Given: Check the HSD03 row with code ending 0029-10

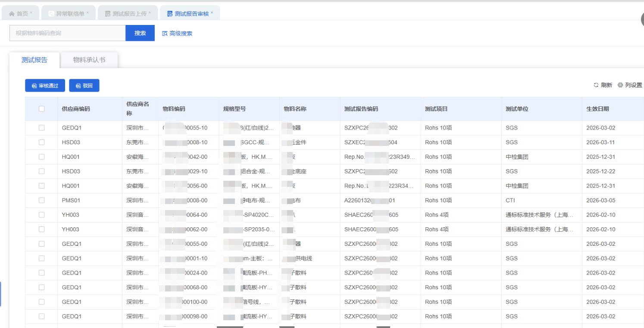Looking at the screenshot, I should [x=41, y=171].
